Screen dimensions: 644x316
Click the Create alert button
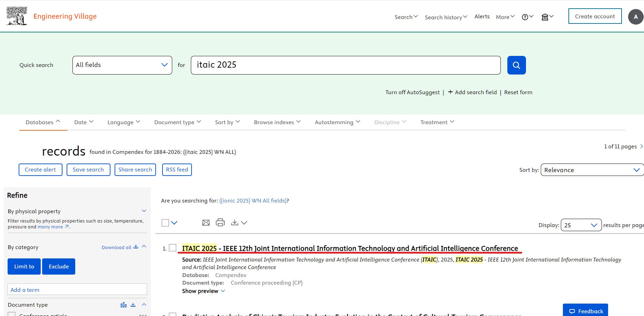40,170
